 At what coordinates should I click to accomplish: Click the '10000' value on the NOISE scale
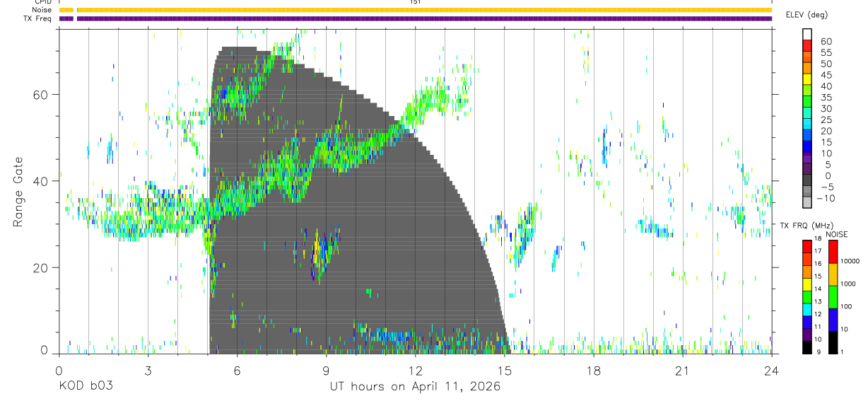[x=850, y=261]
